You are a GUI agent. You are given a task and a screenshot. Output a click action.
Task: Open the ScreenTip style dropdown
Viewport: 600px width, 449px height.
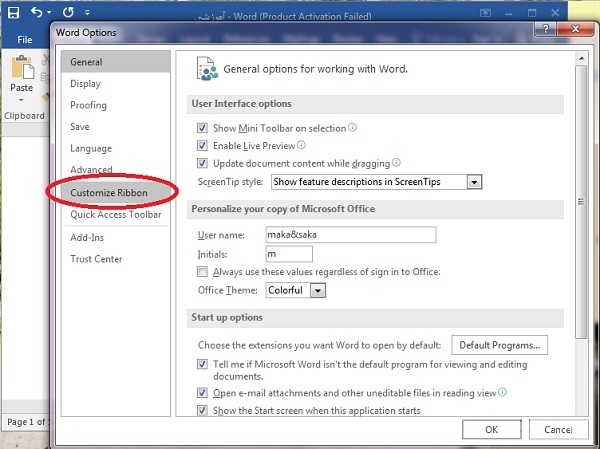[x=475, y=182]
